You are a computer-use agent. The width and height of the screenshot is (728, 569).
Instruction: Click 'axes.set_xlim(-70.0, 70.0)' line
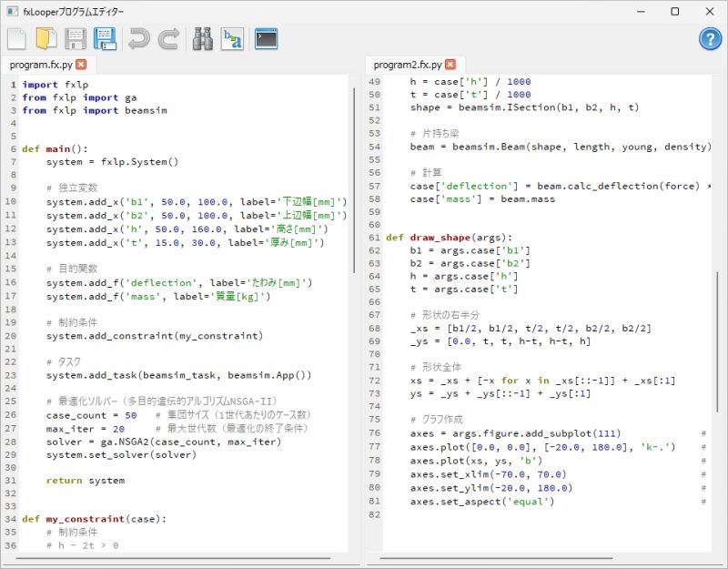coord(489,474)
